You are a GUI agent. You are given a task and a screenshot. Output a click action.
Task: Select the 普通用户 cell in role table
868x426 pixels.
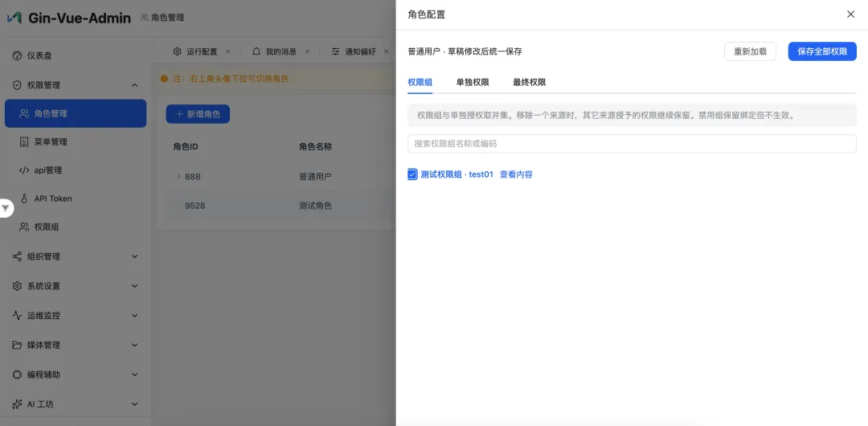[x=315, y=177]
